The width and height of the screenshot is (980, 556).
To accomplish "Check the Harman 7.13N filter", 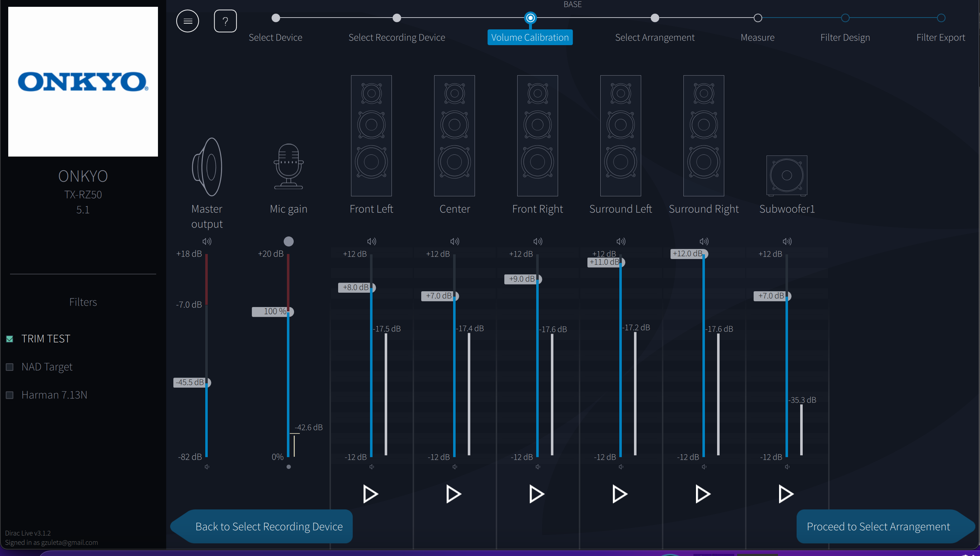I will (x=10, y=395).
